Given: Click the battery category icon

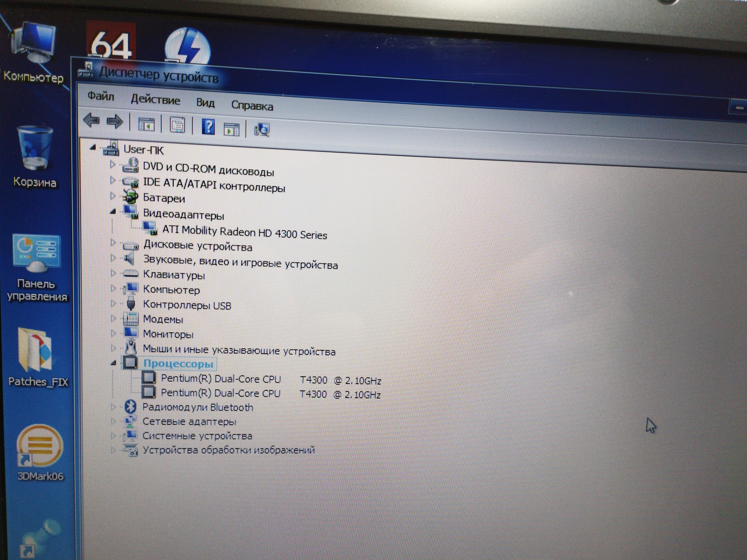Looking at the screenshot, I should coord(131,196).
